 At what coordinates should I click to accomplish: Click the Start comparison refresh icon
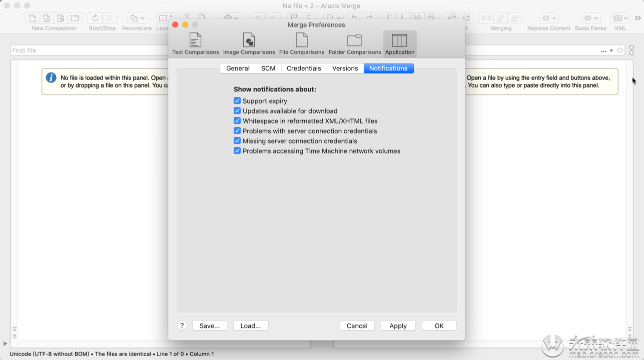tap(95, 18)
